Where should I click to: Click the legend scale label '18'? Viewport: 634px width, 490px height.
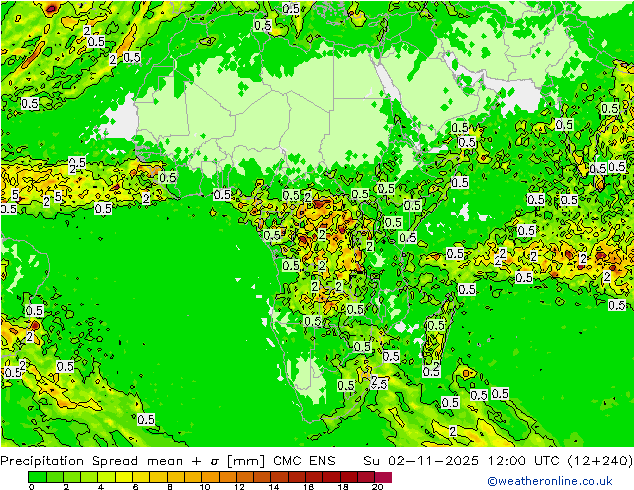point(343,487)
